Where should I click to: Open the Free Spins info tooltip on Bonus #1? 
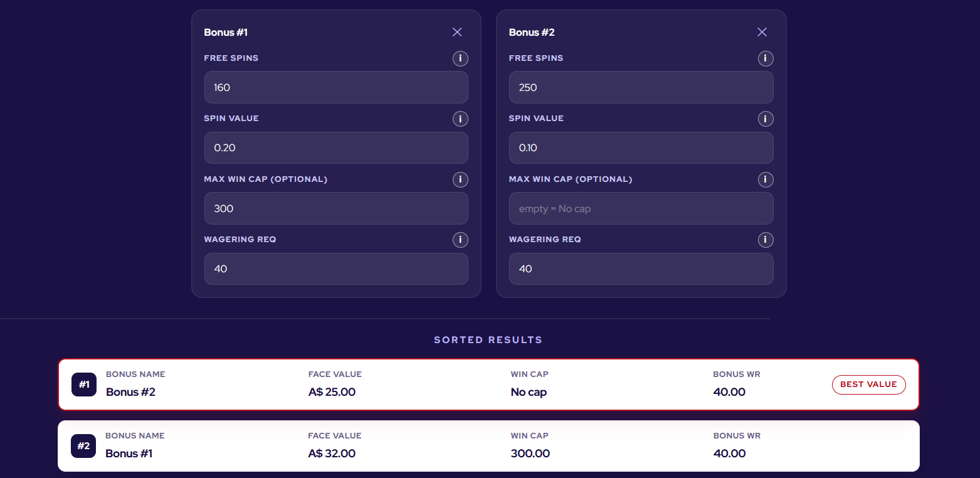(x=460, y=58)
